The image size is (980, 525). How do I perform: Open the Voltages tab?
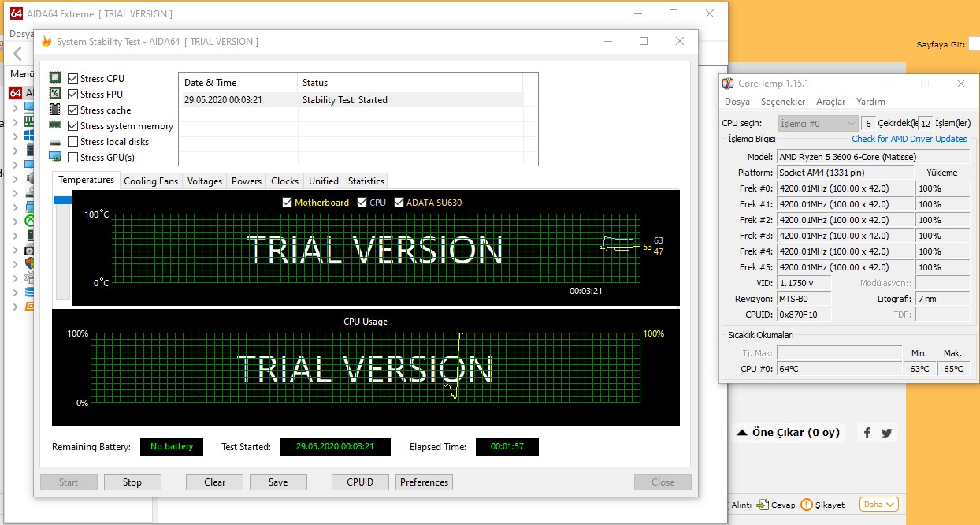205,181
